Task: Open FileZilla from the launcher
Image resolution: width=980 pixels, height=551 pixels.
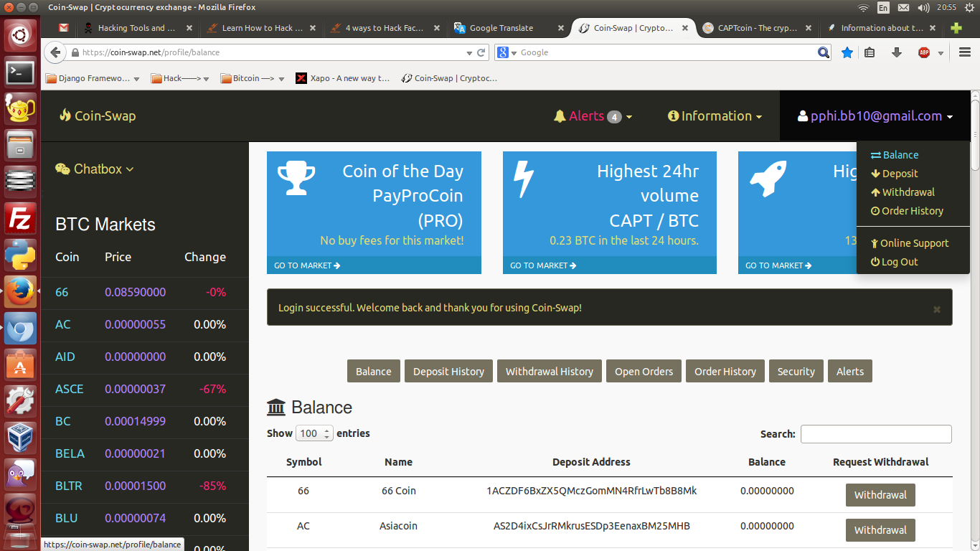Action: [x=20, y=219]
